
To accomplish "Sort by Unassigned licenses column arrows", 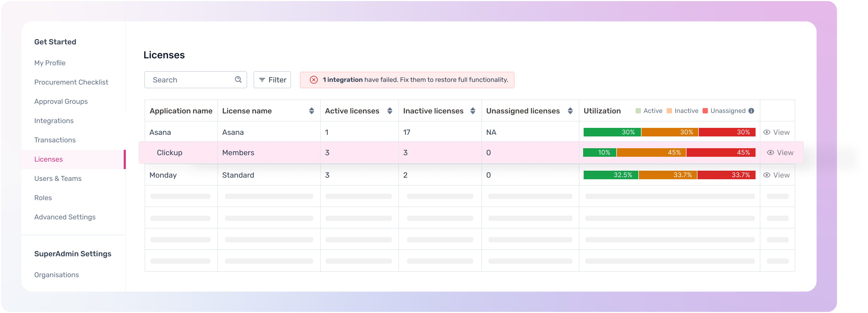I will point(570,111).
